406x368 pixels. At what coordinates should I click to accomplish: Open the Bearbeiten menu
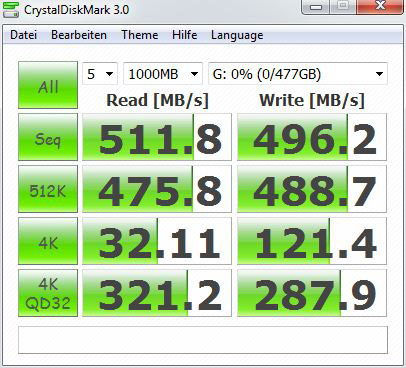coord(79,35)
